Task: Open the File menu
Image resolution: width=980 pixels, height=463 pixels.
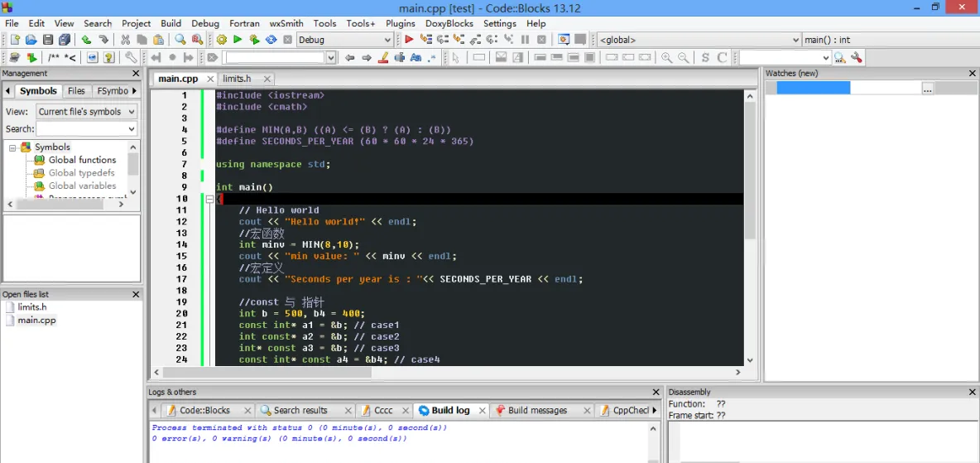Action: 12,23
